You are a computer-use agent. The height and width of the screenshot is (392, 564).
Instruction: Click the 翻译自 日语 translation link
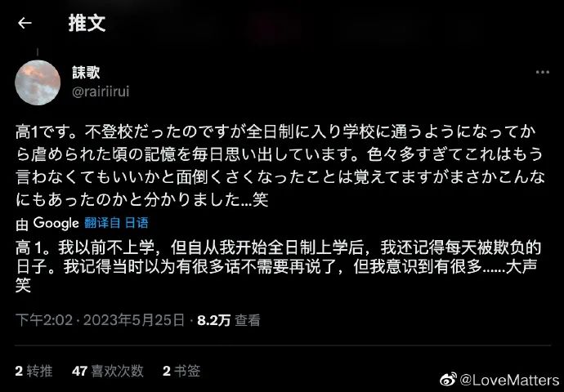117,223
